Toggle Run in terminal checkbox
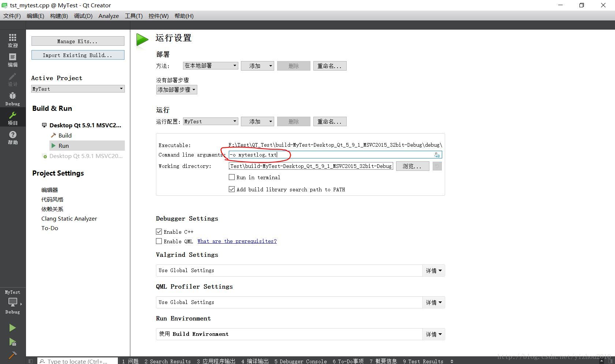Image resolution: width=615 pixels, height=364 pixels. (232, 177)
